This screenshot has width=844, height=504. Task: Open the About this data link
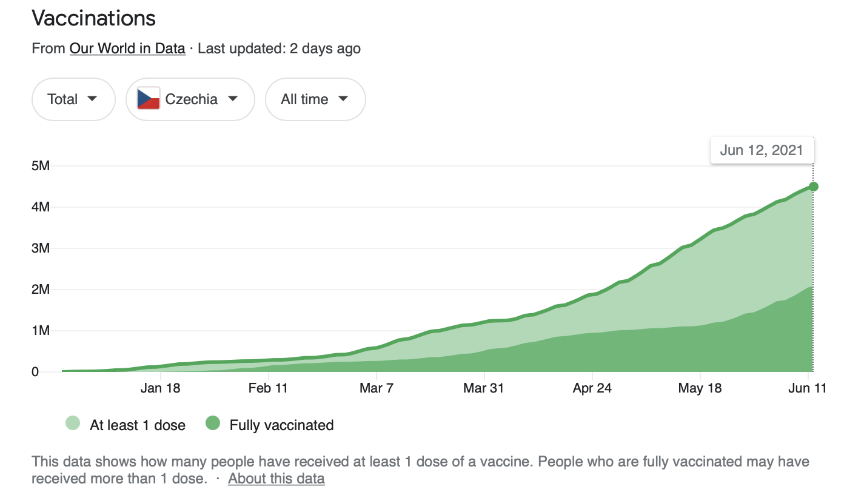coord(276,479)
